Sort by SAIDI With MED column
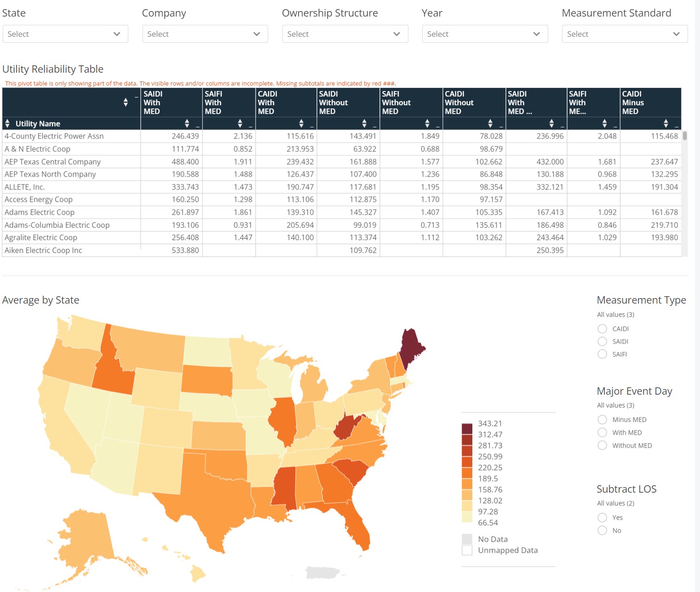700x592 pixels. [x=187, y=123]
